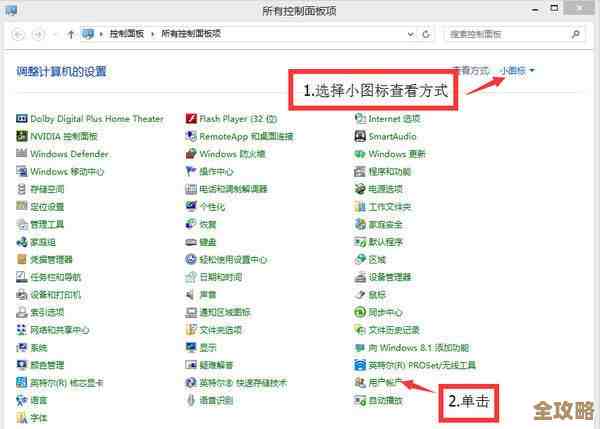600x429 pixels.
Task: Click the 英特尔 快速存储技术 link
Action: 243,383
